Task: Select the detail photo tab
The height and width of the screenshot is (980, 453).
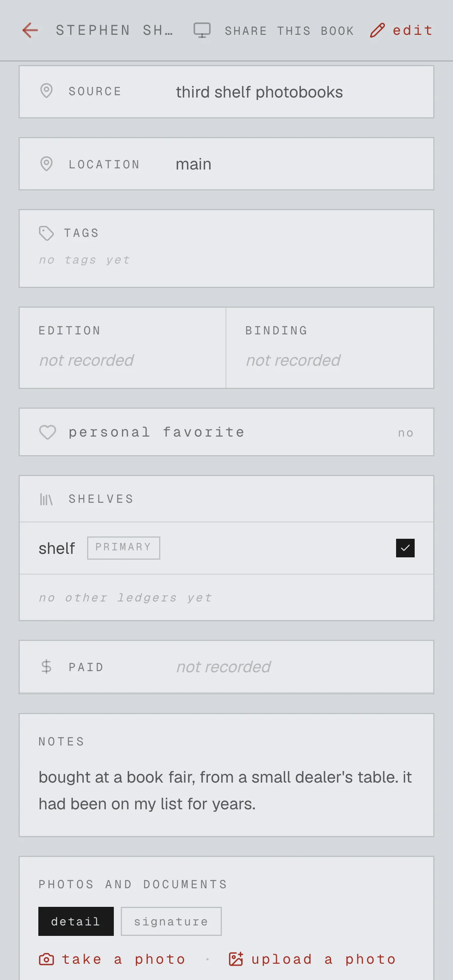Action: 76,921
